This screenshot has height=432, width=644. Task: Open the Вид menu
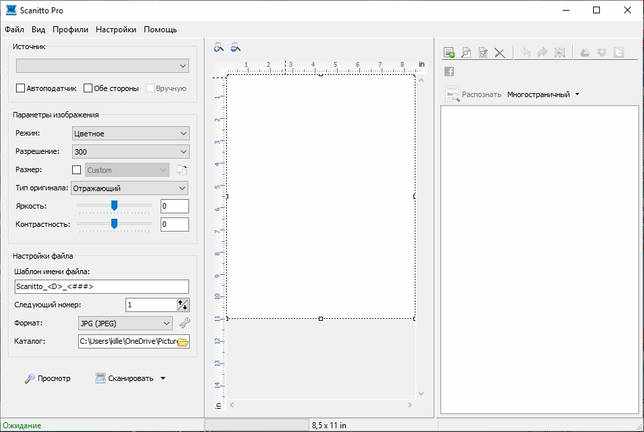[x=38, y=30]
